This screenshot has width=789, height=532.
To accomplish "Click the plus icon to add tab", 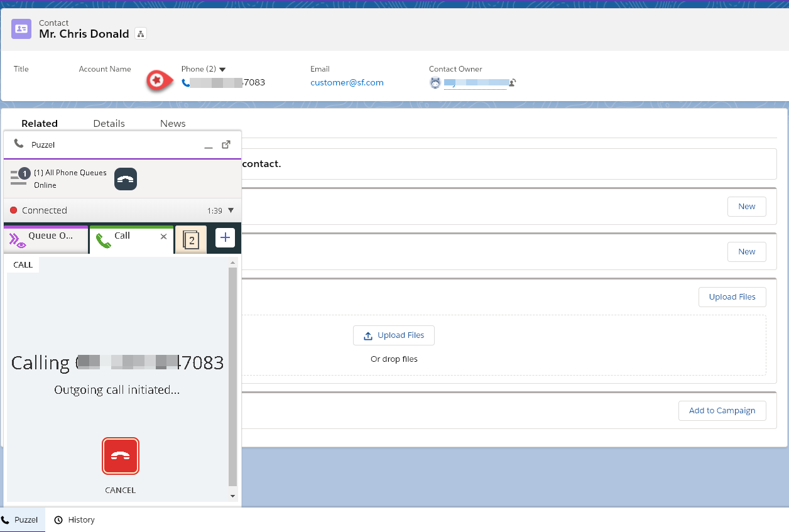I will 225,237.
